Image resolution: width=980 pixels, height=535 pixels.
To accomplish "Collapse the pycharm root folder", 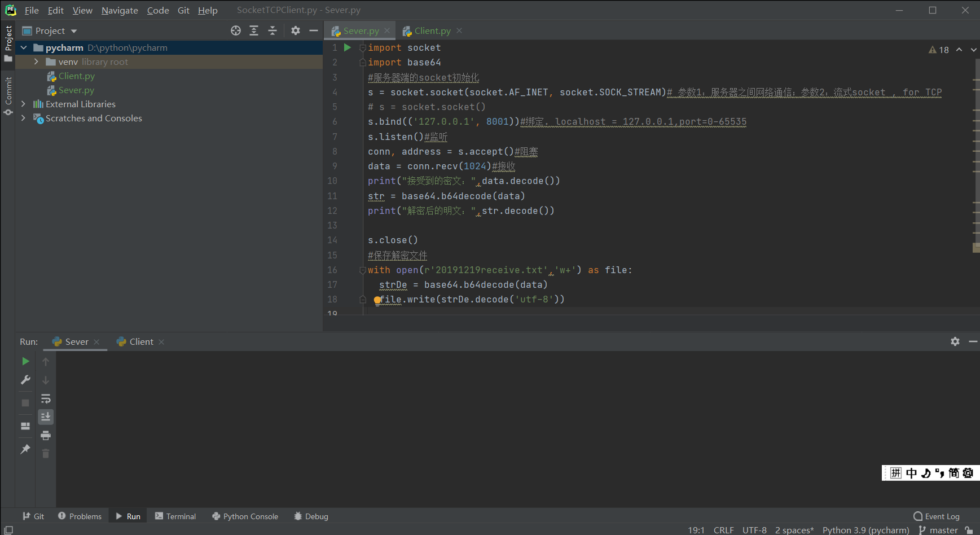I will [24, 47].
